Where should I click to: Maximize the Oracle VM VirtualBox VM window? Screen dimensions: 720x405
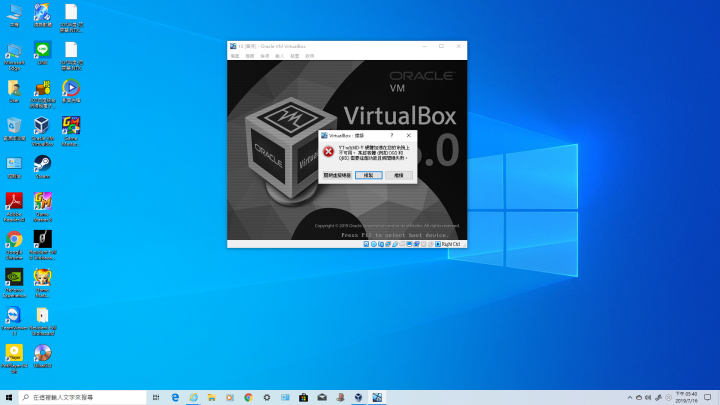[441, 46]
